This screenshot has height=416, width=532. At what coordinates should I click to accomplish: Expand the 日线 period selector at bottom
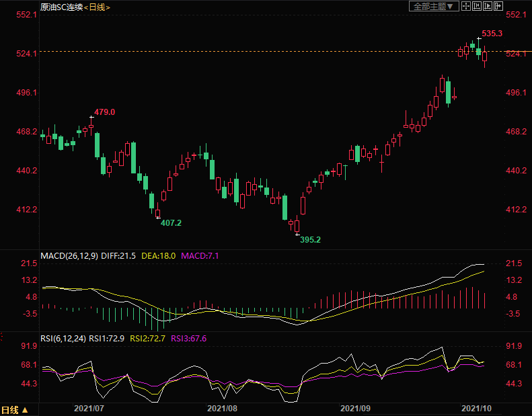15,409
